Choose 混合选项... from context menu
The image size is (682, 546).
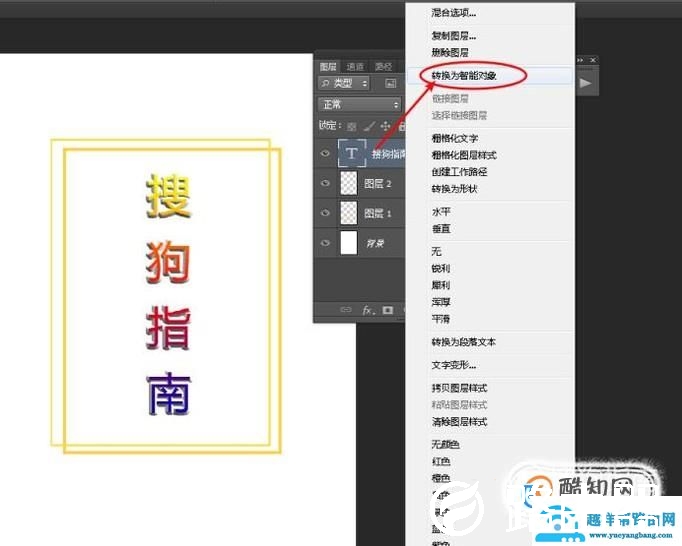point(454,13)
